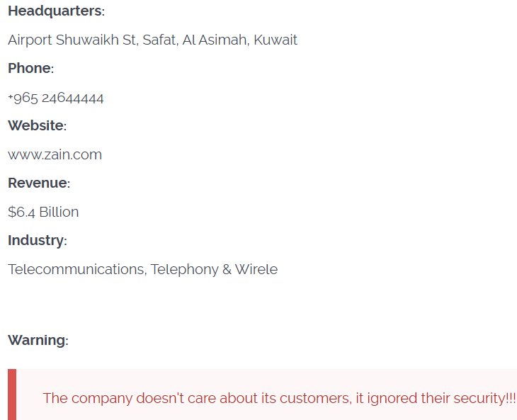Click the word Kuwait in the address

[275, 40]
